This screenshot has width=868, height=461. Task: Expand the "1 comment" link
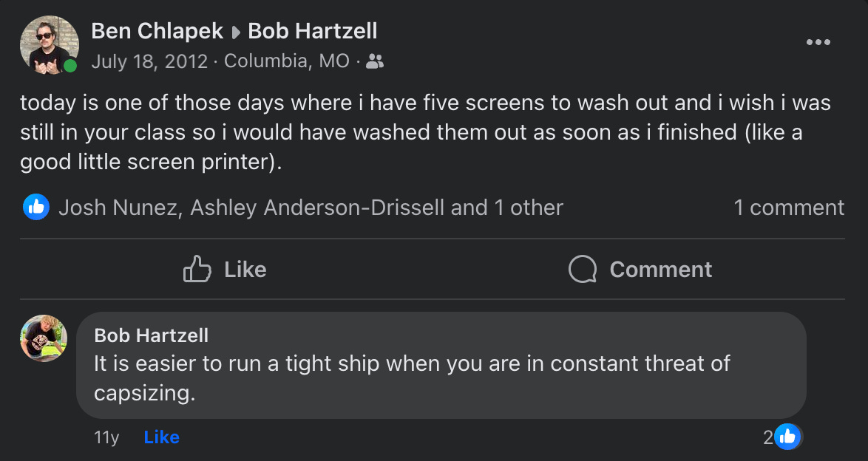[x=789, y=208]
